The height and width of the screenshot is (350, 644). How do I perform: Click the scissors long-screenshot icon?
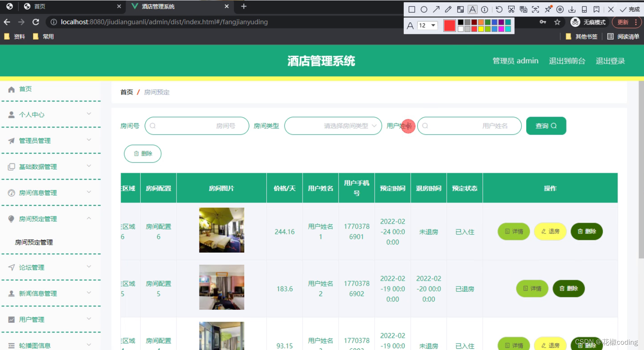pos(511,9)
